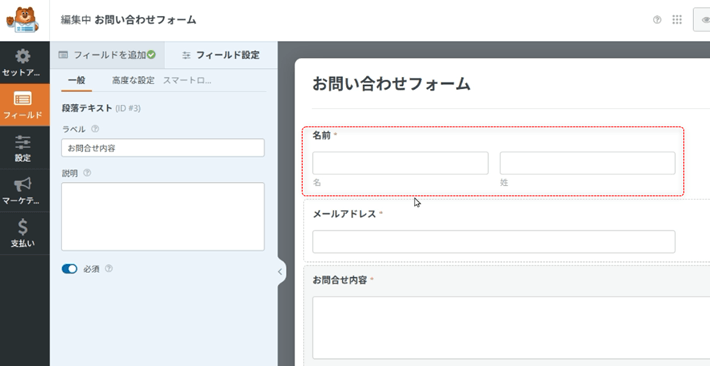The width and height of the screenshot is (710, 366).
Task: Collapse the sidebar panel with arrow handle
Action: 280,272
